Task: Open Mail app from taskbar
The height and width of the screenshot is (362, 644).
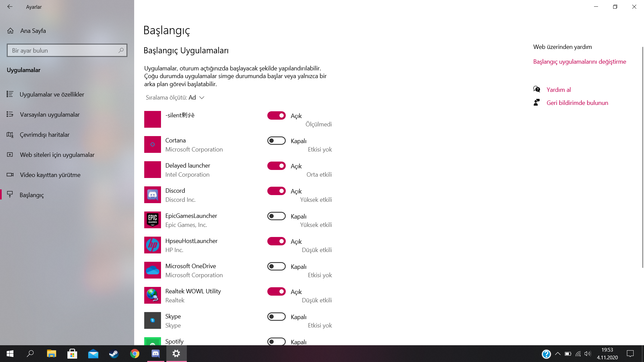Action: pyautogui.click(x=93, y=354)
